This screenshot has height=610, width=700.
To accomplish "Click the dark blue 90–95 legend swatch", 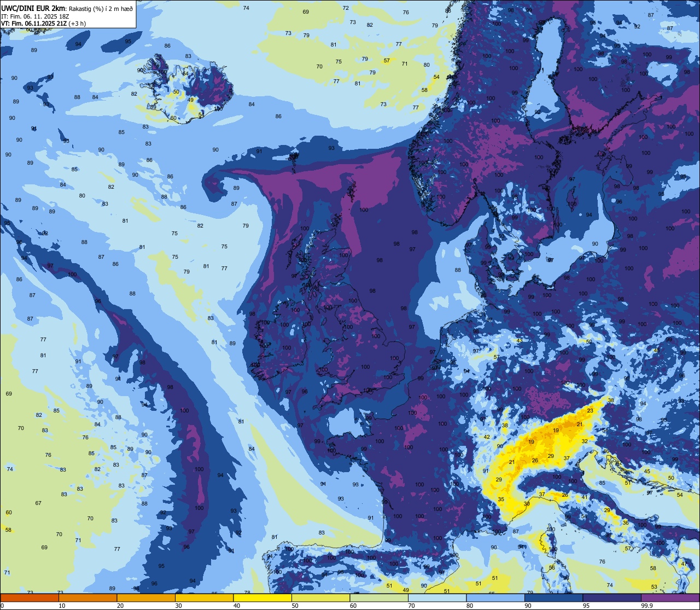I will pyautogui.click(x=553, y=597).
